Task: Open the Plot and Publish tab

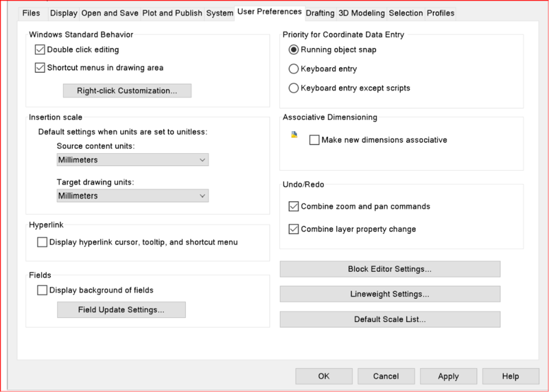Action: click(172, 13)
